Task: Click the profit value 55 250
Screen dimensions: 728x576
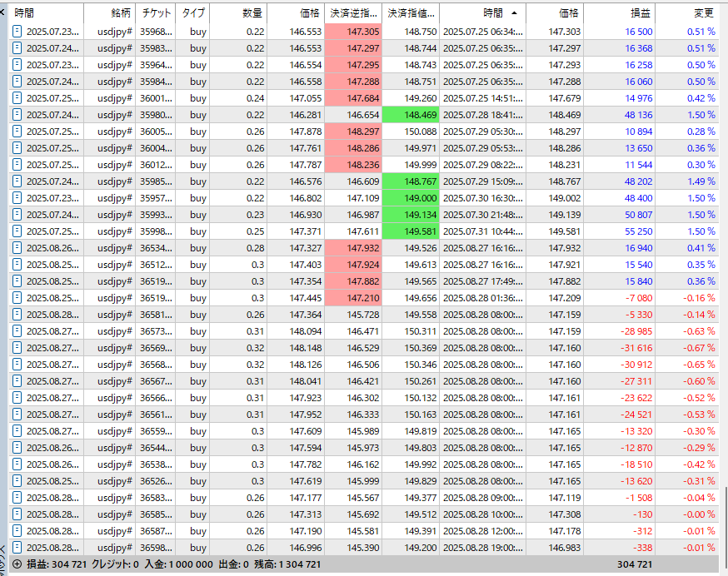Action: tap(638, 231)
